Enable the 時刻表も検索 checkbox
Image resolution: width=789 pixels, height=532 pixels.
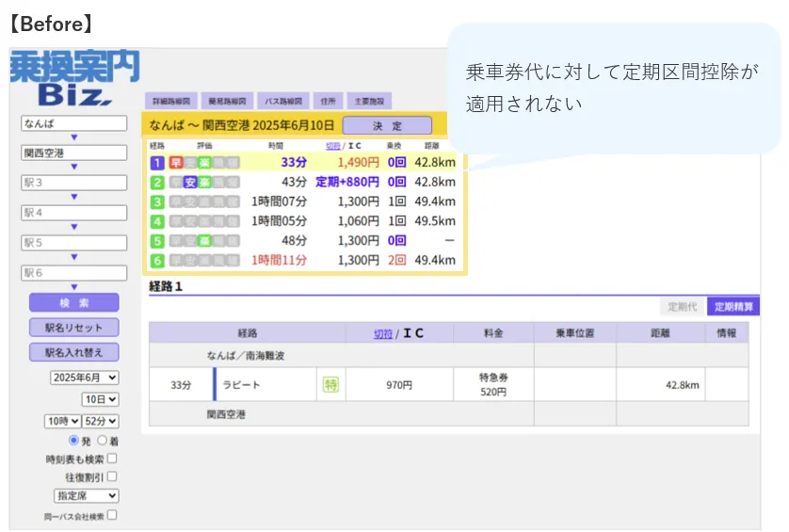[112, 459]
